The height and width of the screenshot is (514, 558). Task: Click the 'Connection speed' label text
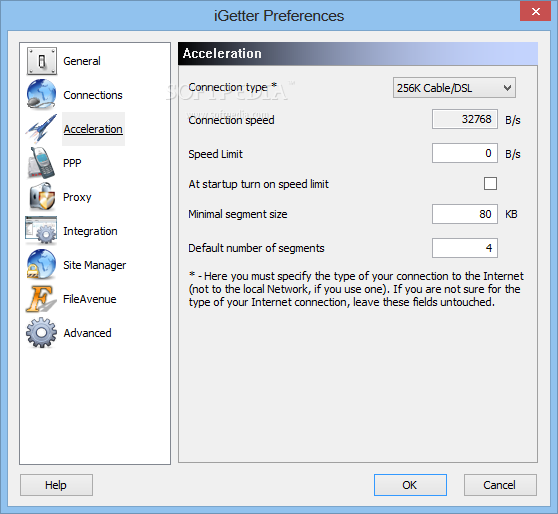(231, 120)
